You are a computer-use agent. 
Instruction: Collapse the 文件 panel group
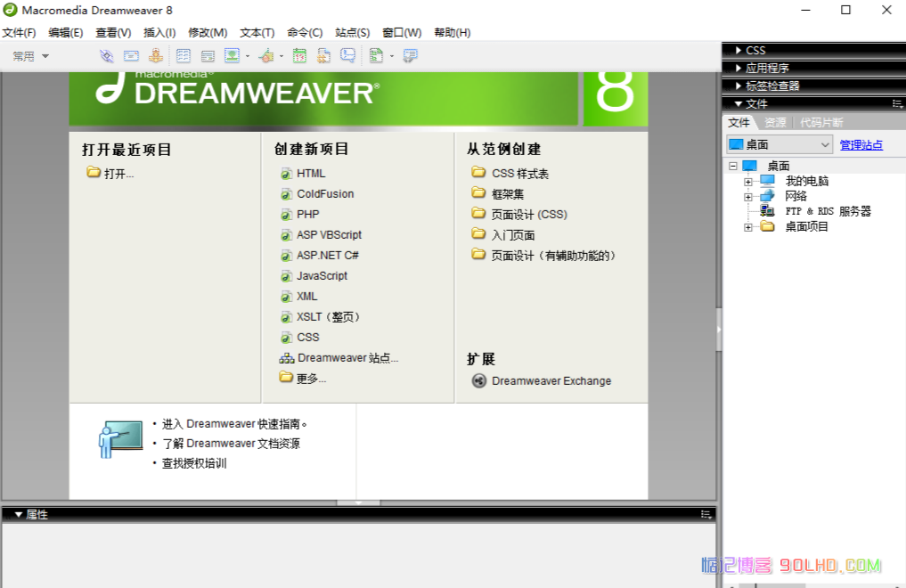coord(738,104)
